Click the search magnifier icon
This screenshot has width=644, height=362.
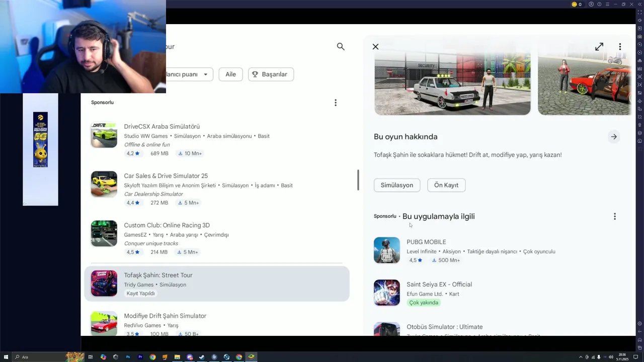click(341, 47)
